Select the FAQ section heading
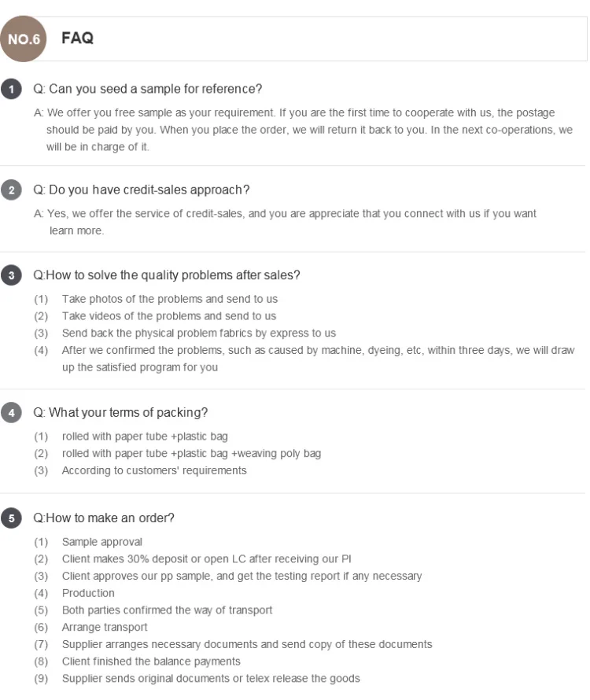This screenshot has height=700, width=590. point(77,38)
